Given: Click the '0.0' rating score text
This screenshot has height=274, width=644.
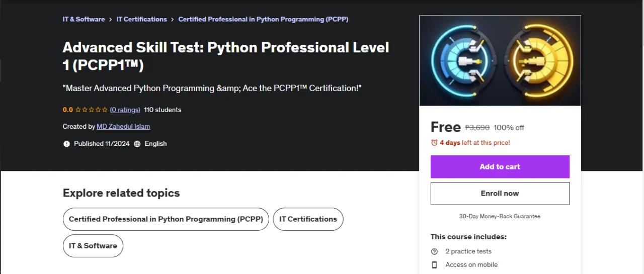Looking at the screenshot, I should pos(68,110).
